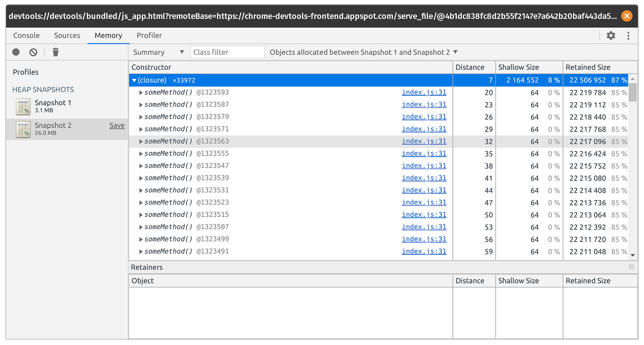This screenshot has width=644, height=345.
Task: Select the Snapshot 2 thumbnail icon
Action: (x=23, y=129)
